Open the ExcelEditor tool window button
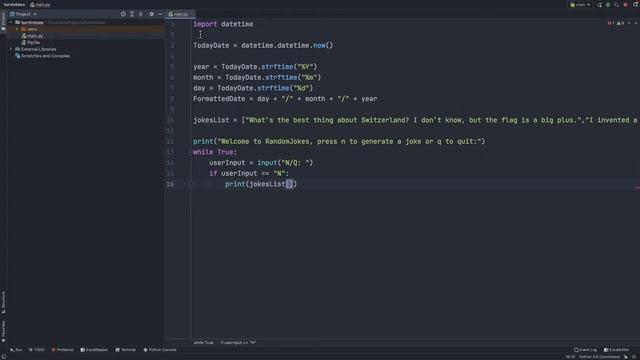The image size is (640, 360). [617, 350]
